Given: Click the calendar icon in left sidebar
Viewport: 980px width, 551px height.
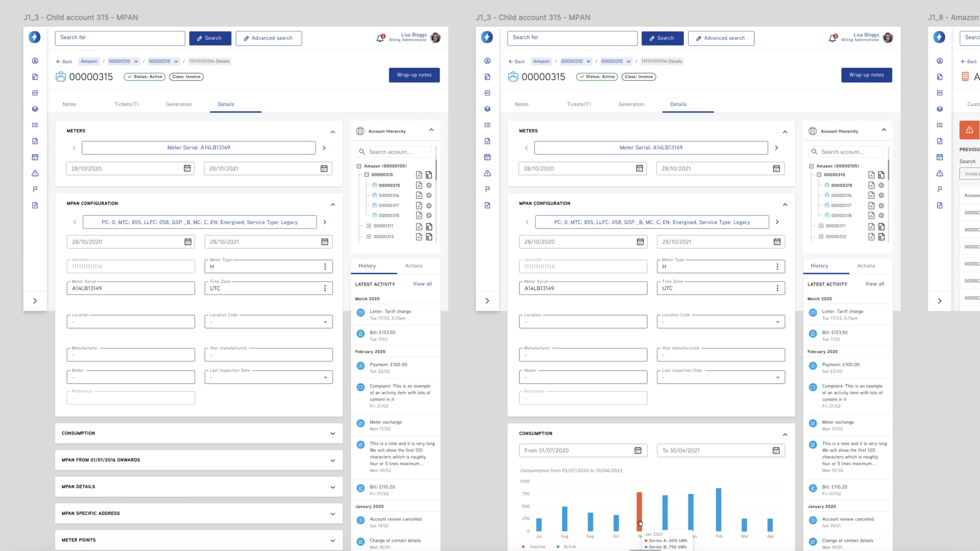Looking at the screenshot, I should point(35,157).
